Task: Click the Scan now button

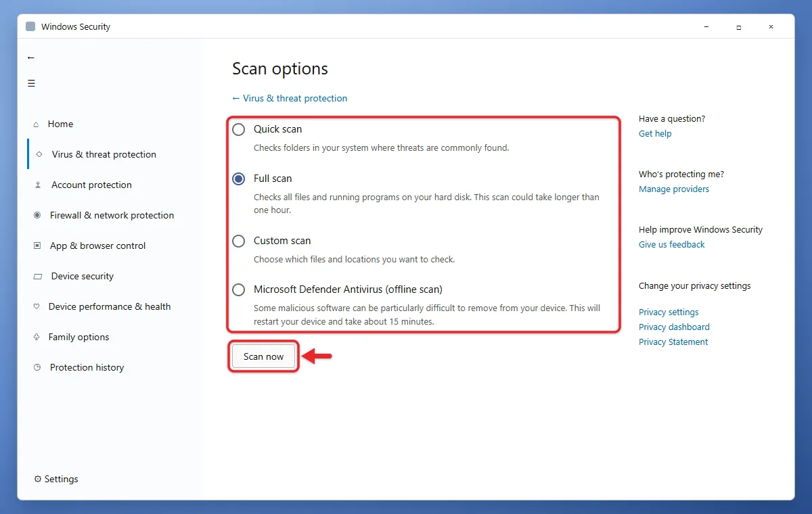Action: coord(264,356)
